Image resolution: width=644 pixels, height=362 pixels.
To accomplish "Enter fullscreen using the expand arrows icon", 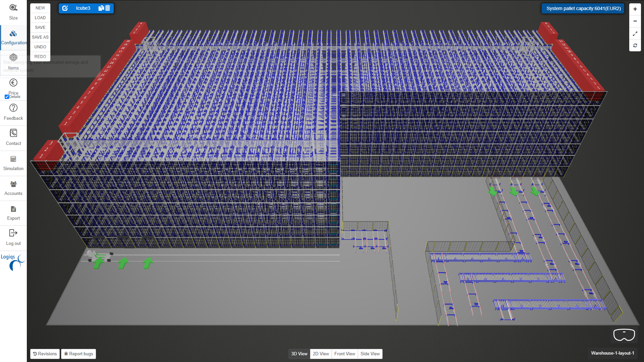I will pos(635,34).
